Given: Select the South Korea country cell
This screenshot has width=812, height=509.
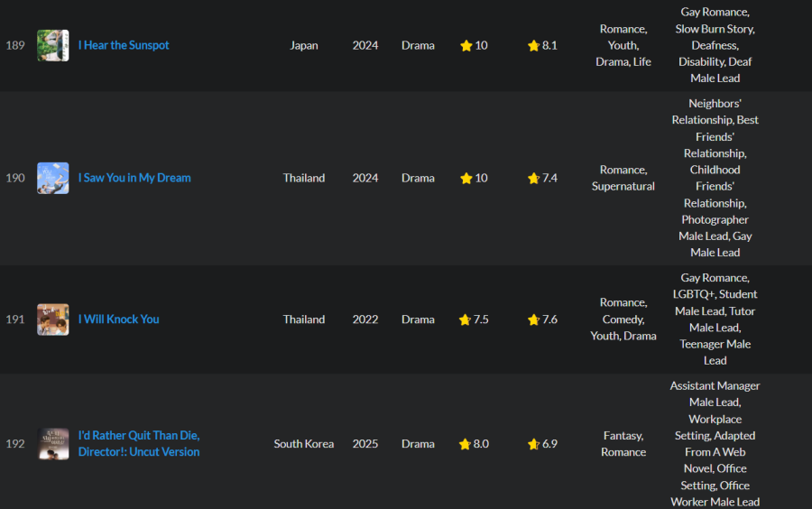Looking at the screenshot, I should [304, 444].
